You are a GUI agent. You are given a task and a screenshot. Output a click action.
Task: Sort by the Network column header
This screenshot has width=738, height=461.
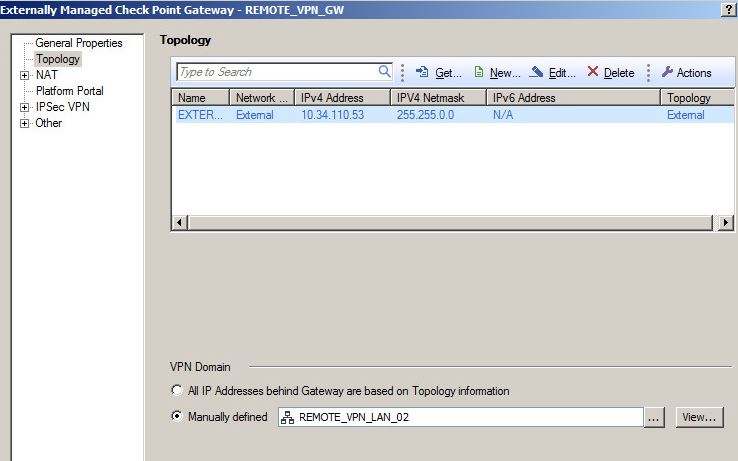pos(262,97)
